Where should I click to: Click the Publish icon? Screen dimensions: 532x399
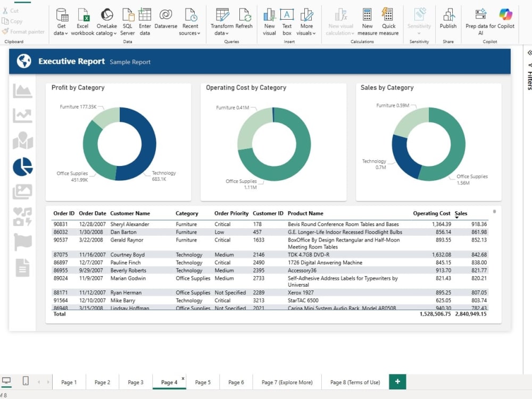448,19
